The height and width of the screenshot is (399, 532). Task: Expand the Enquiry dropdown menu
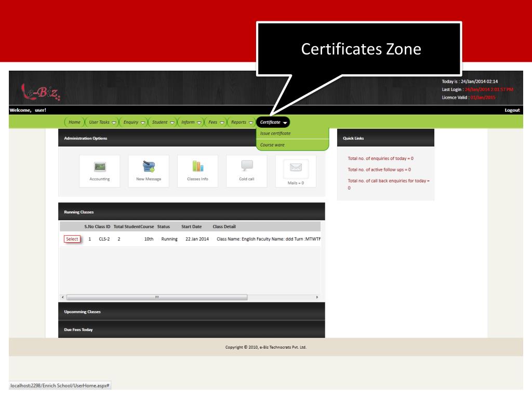tap(134, 122)
